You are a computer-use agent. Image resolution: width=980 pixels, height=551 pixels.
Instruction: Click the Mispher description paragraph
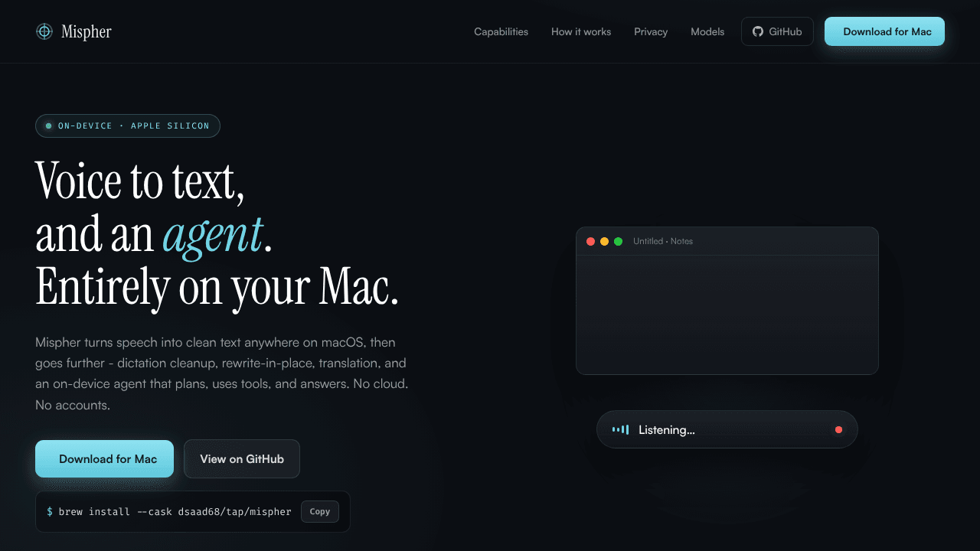click(x=222, y=373)
